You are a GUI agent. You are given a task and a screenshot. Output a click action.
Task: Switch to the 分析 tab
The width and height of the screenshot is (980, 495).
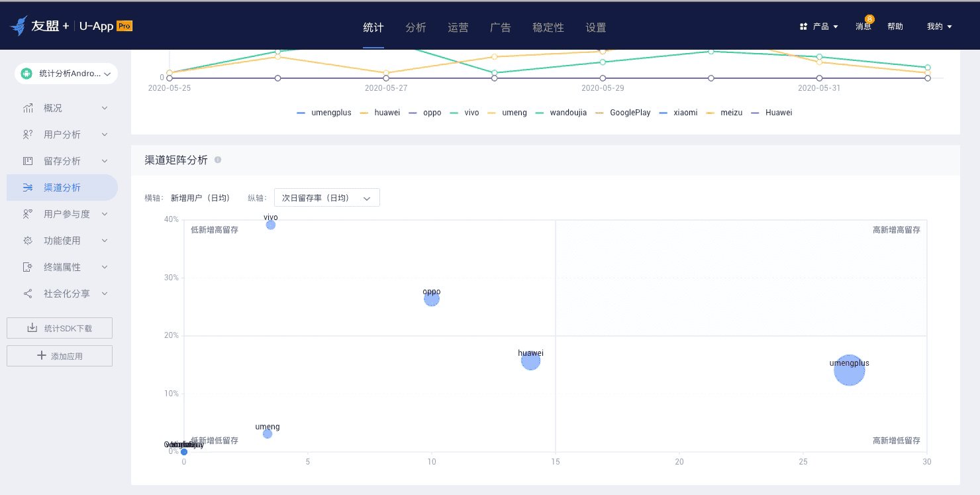click(x=416, y=27)
